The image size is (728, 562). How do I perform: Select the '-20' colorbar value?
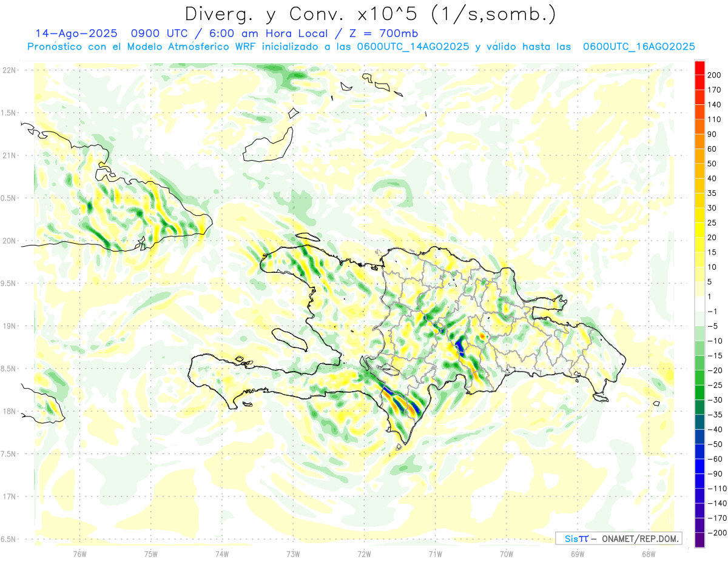(x=715, y=370)
